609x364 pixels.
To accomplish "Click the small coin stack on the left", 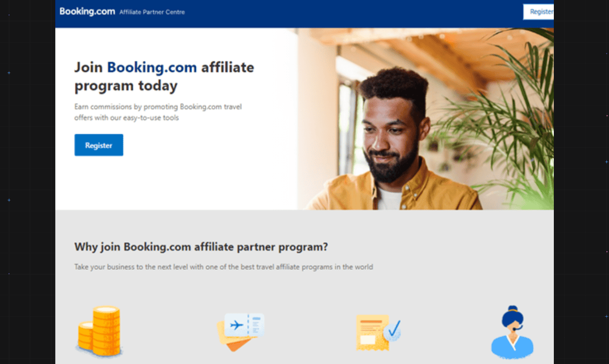I will click(x=85, y=336).
